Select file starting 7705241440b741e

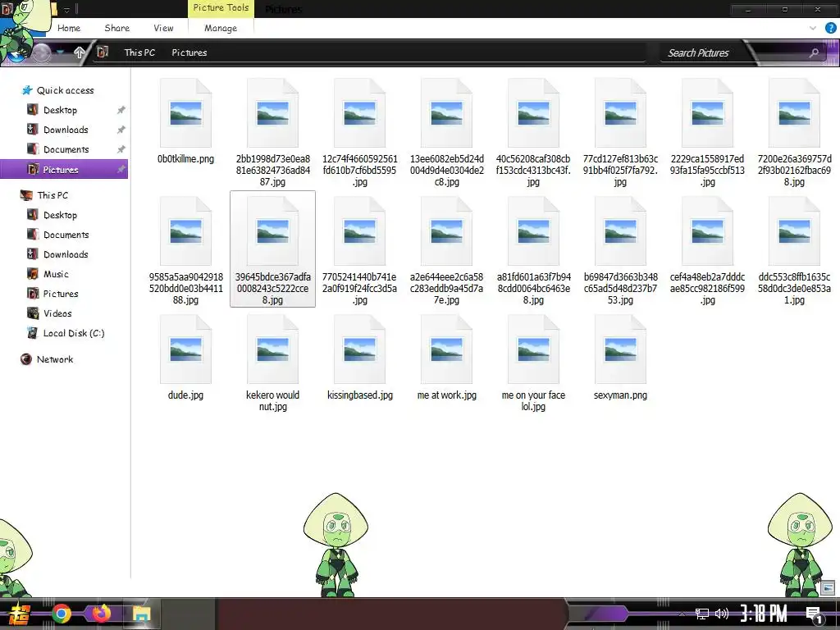click(359, 249)
